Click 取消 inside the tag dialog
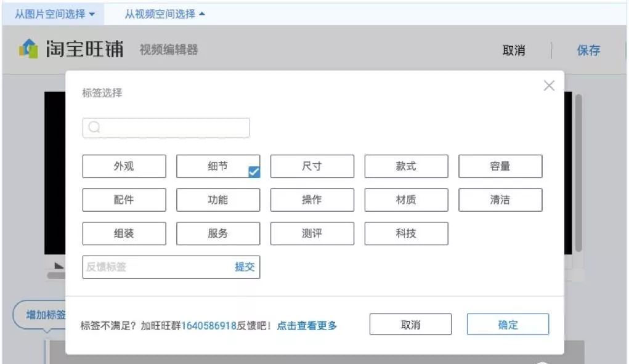 [410, 324]
